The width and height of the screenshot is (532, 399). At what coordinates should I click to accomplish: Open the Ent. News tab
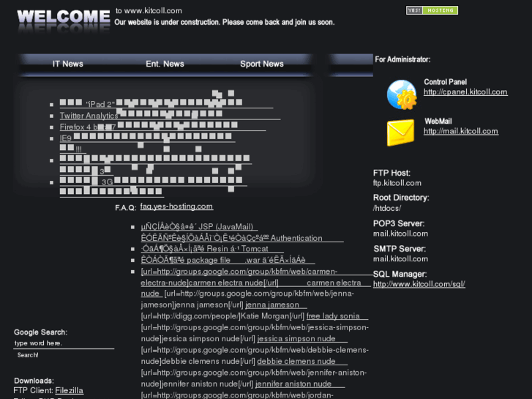click(x=165, y=64)
